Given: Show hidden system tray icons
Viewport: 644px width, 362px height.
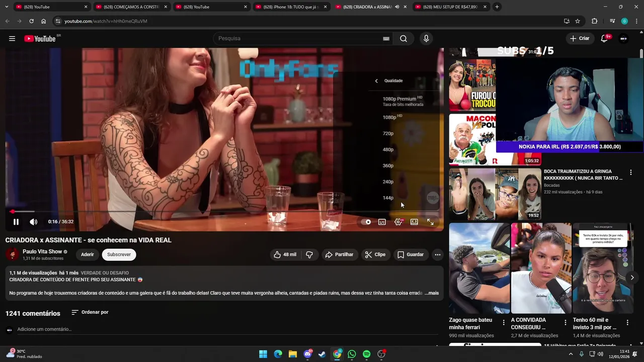Looking at the screenshot, I should pos(571,354).
